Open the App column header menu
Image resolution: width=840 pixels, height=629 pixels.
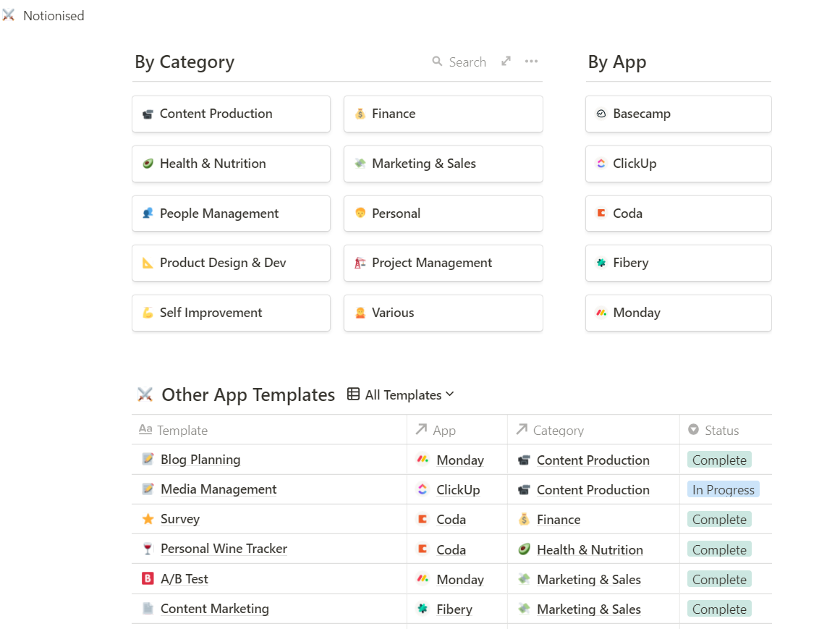coord(457,430)
